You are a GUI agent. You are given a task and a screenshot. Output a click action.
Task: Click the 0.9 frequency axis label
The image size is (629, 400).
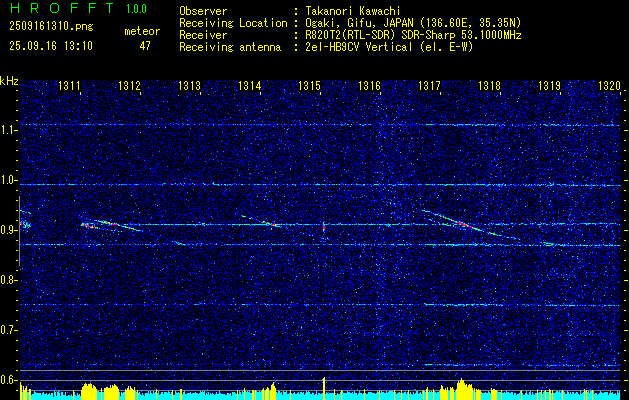pos(8,230)
